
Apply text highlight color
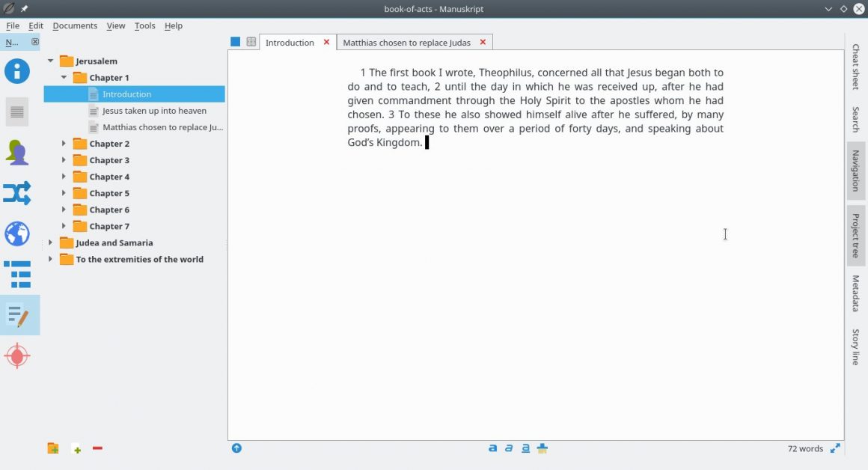tap(542, 448)
